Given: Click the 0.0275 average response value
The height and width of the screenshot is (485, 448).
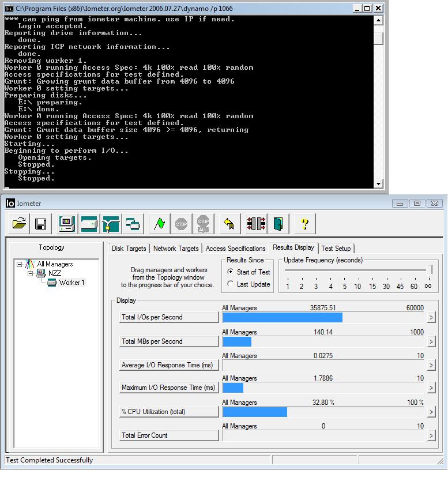Looking at the screenshot, I should 323,356.
